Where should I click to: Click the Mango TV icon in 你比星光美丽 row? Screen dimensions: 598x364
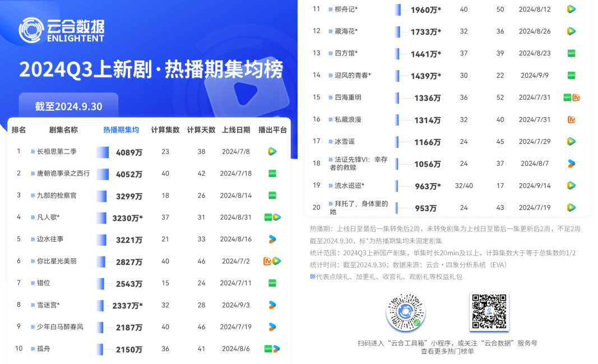(267, 261)
